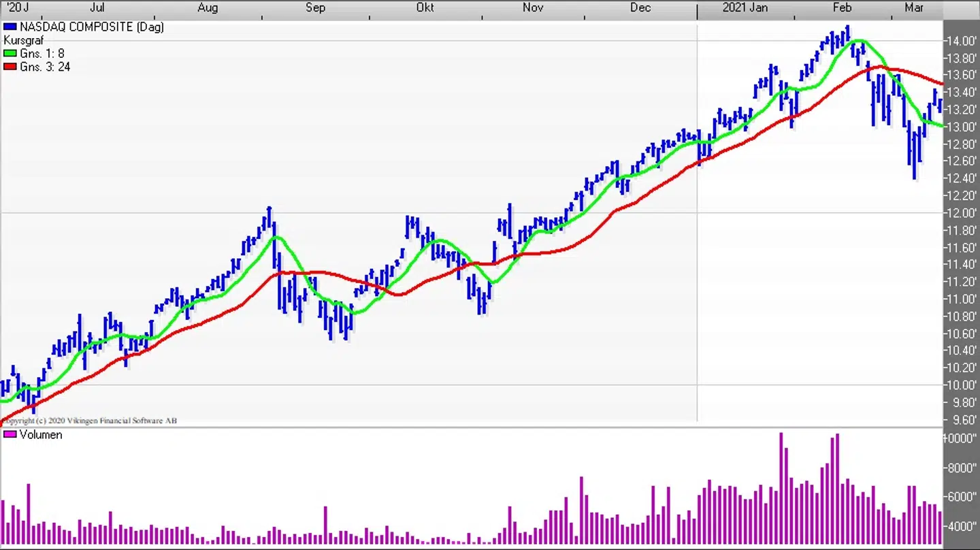The height and width of the screenshot is (550, 980).
Task: Select the Gns. 3: 24 moving average label
Action: (45, 67)
